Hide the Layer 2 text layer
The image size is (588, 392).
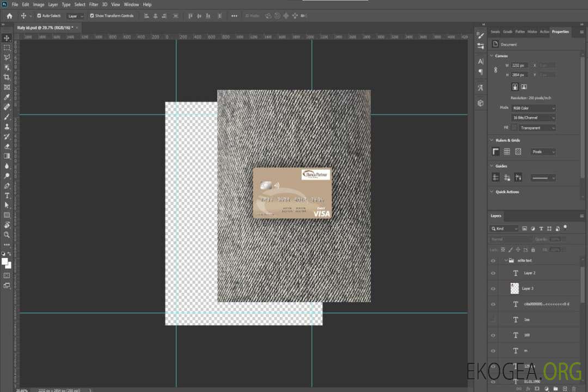pos(493,273)
